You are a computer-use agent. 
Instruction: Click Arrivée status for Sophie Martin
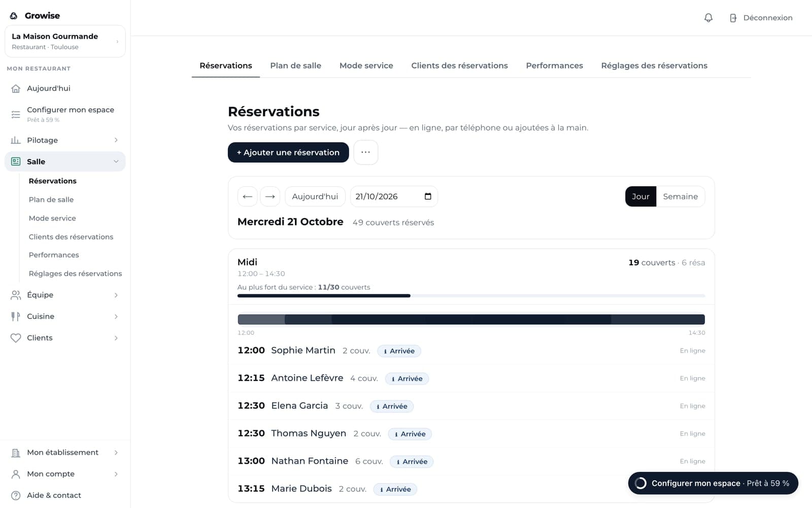399,351
